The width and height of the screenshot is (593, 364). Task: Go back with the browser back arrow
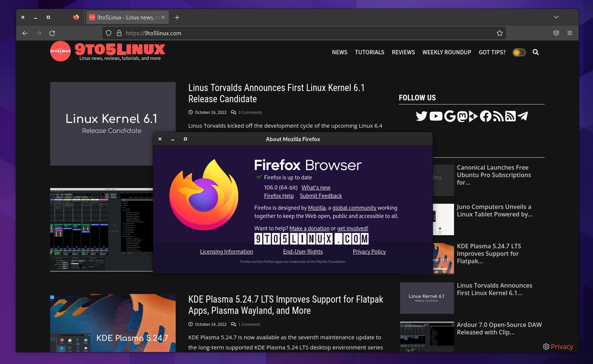[25, 33]
